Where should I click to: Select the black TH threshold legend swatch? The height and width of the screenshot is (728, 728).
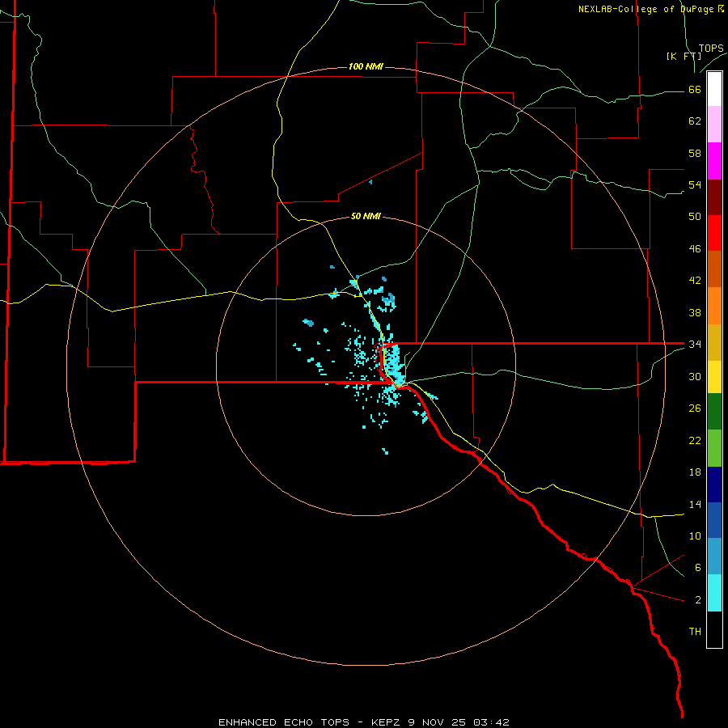click(x=714, y=629)
